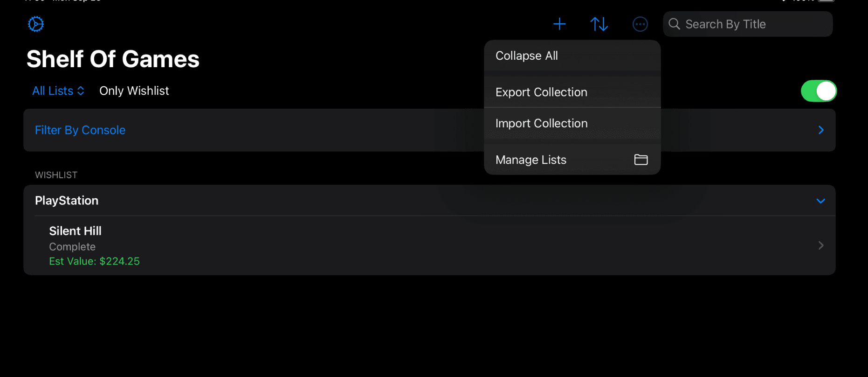868x377 pixels.
Task: Select Collapse All from the menu
Action: coord(527,56)
